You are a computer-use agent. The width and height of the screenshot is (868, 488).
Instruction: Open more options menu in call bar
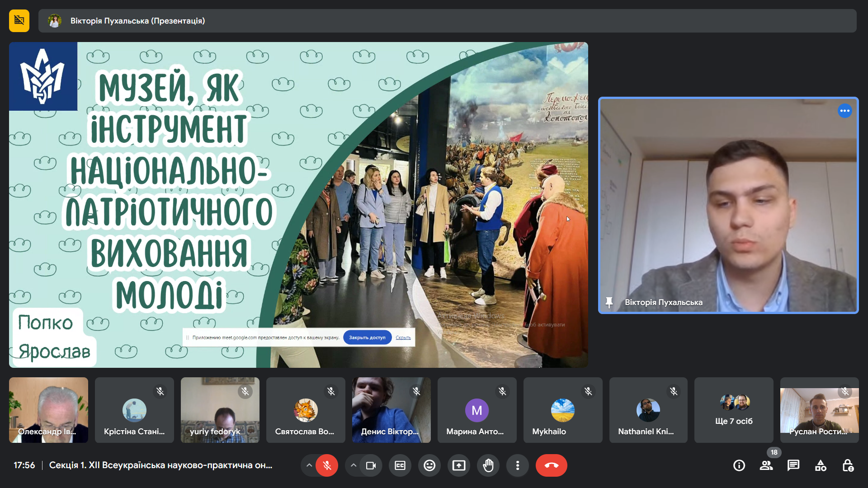tap(518, 465)
